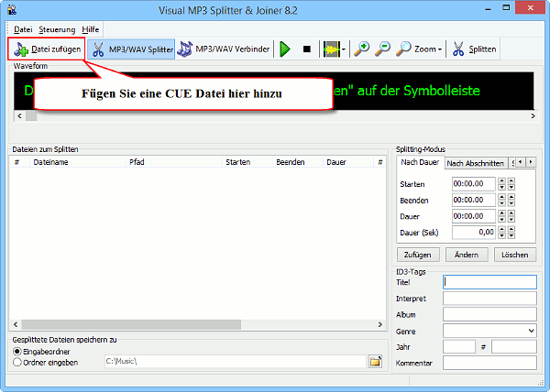This screenshot has width=550, height=392.
Task: Open the waveform selection dropdown arrow
Action: coord(344,49)
